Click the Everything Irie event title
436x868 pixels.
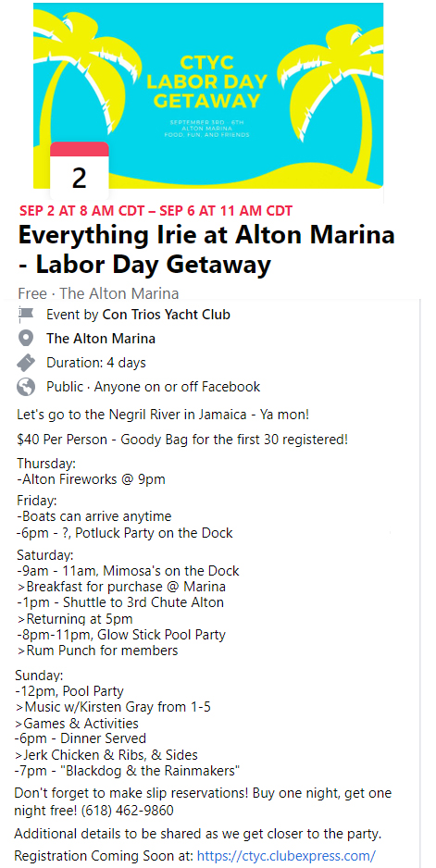click(206, 250)
